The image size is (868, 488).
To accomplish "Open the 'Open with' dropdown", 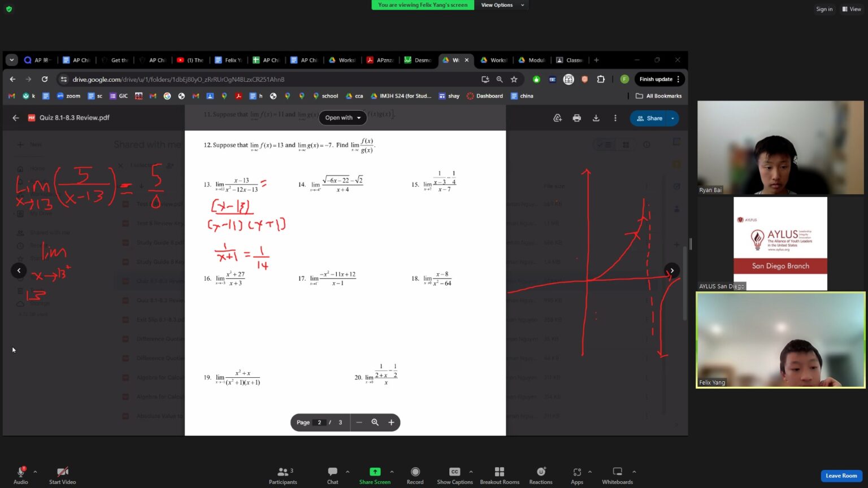I will pyautogui.click(x=342, y=117).
